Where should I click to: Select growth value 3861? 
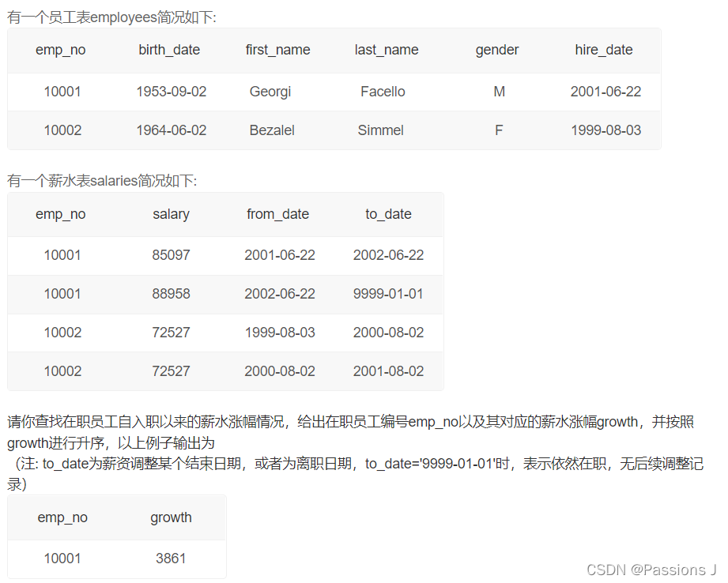click(171, 558)
